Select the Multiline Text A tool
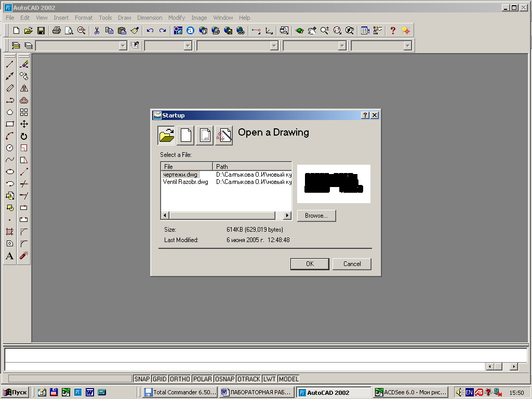532x399 pixels. (10, 256)
